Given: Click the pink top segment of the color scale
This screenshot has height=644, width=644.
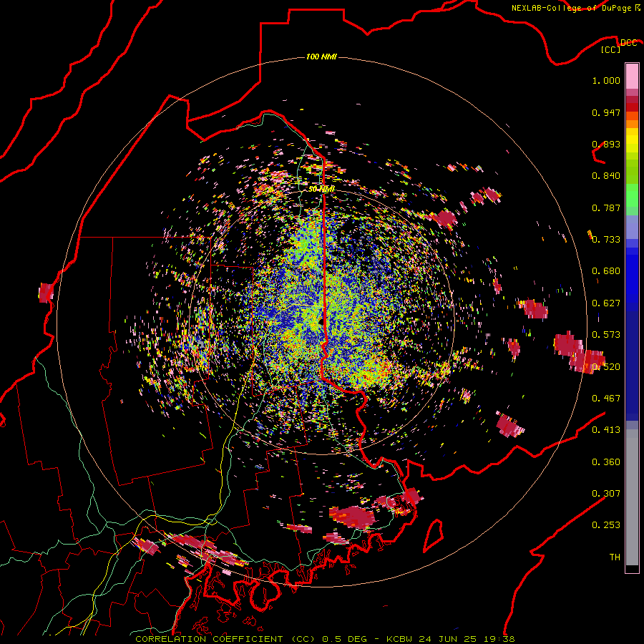Looking at the screenshot, I should (632, 77).
